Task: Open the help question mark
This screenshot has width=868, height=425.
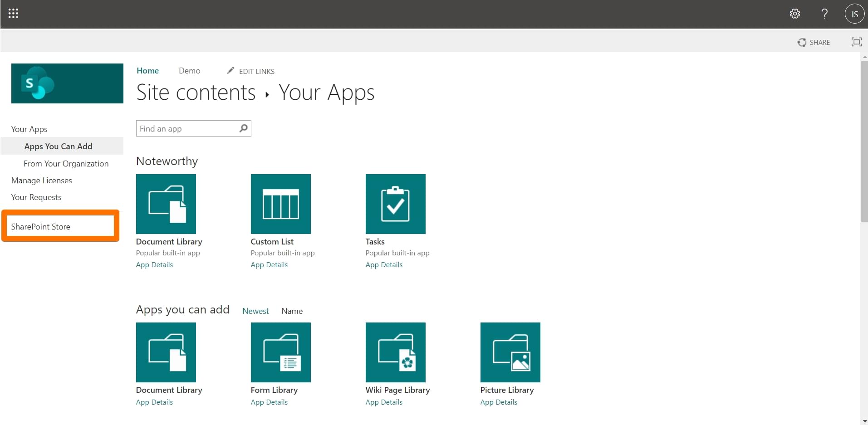Action: (824, 14)
